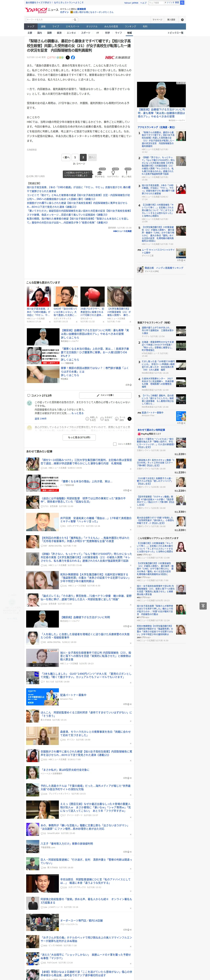
Task: Select the トップ navigation tab
Action: point(31,27)
